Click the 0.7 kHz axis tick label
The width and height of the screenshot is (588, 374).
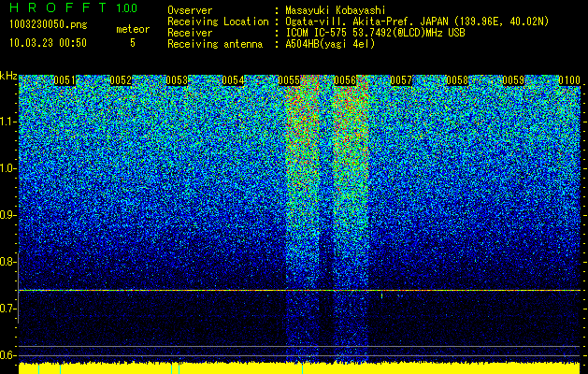pyautogui.click(x=7, y=309)
